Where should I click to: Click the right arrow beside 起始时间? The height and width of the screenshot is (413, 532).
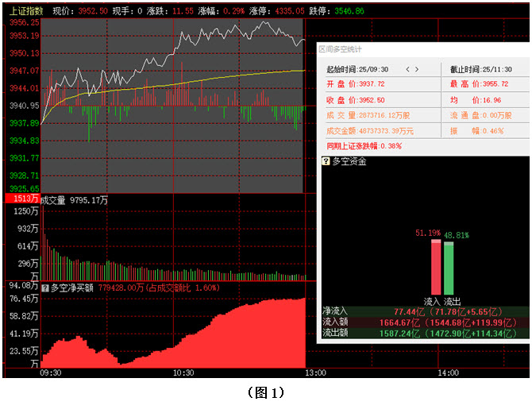click(417, 69)
